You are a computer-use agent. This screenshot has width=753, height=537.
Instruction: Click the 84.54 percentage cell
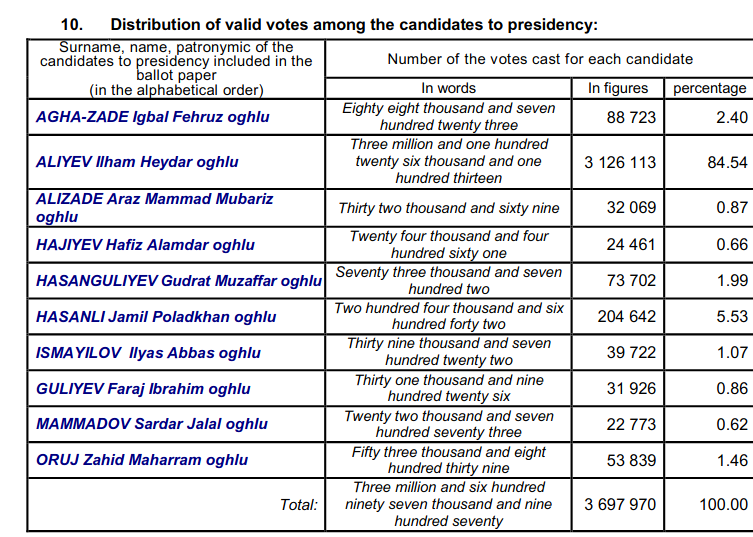[x=727, y=162]
